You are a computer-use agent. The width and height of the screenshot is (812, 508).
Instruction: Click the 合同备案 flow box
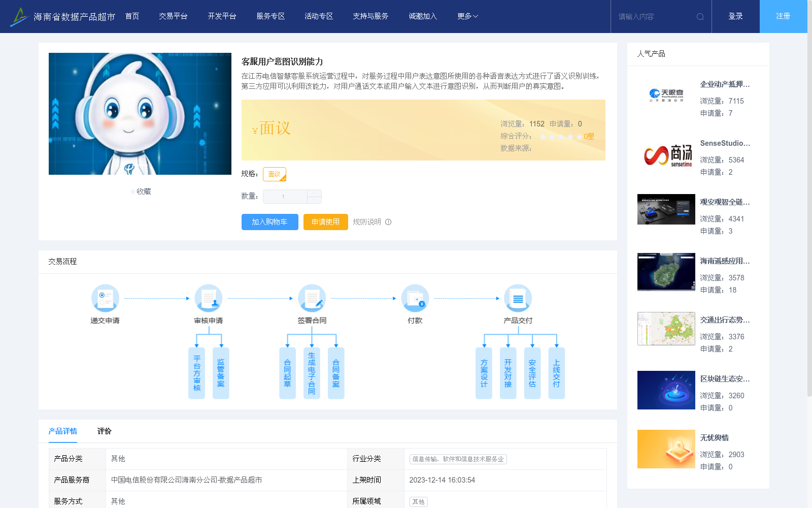pyautogui.click(x=336, y=373)
